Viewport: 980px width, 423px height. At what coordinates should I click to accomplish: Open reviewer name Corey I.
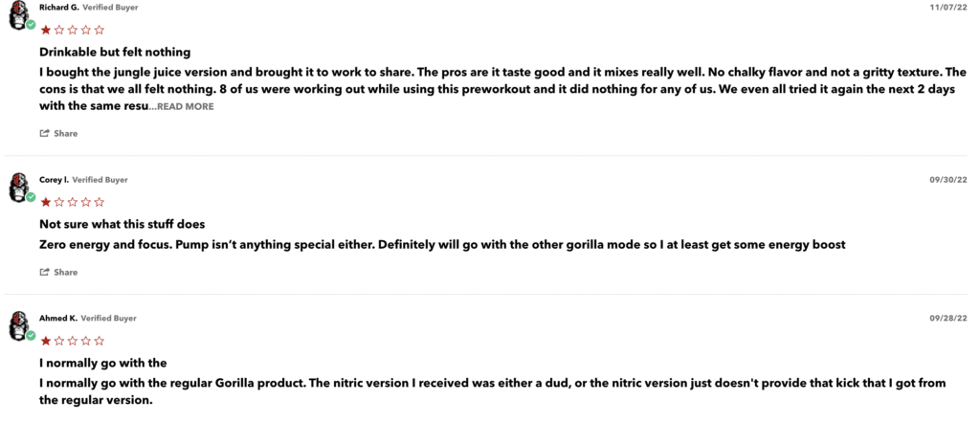tap(55, 180)
